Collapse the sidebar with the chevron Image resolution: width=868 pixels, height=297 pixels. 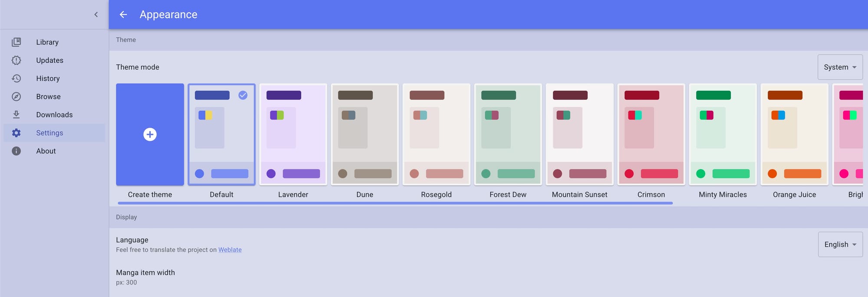pyautogui.click(x=96, y=15)
